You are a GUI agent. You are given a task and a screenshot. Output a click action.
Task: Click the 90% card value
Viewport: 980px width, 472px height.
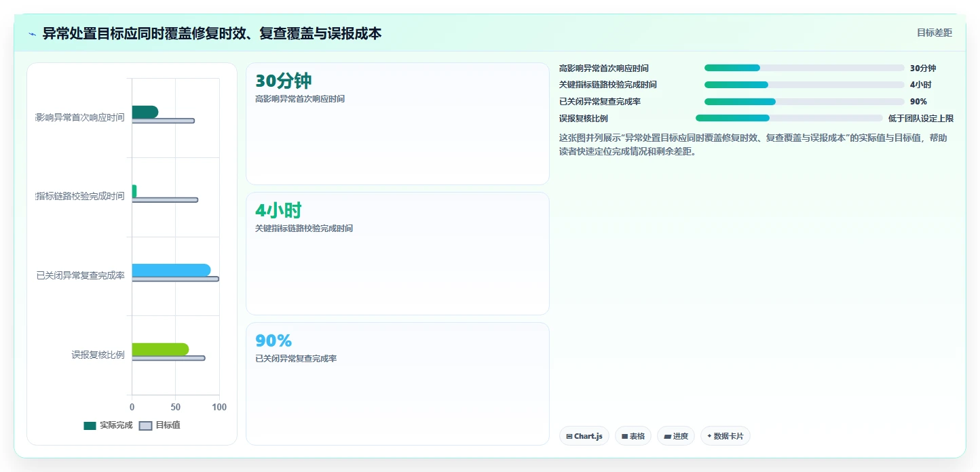[x=274, y=341]
